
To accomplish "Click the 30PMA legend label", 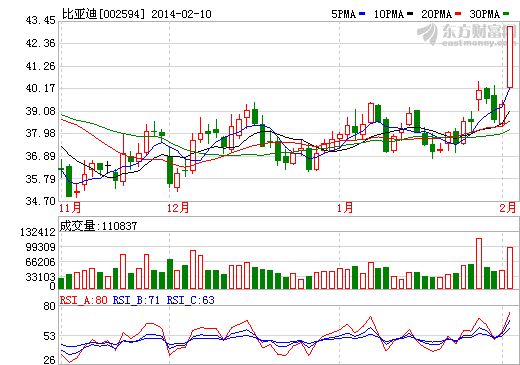I will pos(485,14).
